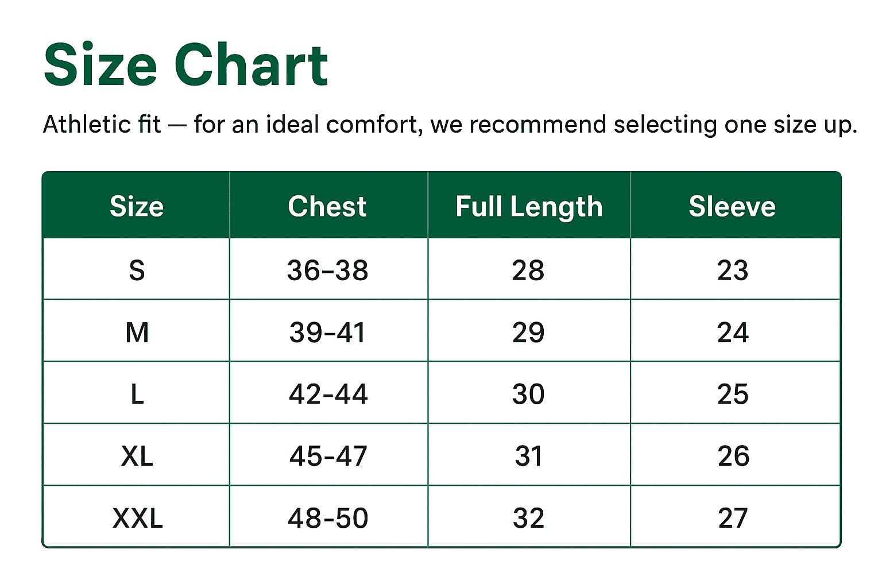The width and height of the screenshot is (882, 588).
Task: Choose the XL size row label
Action: click(137, 457)
